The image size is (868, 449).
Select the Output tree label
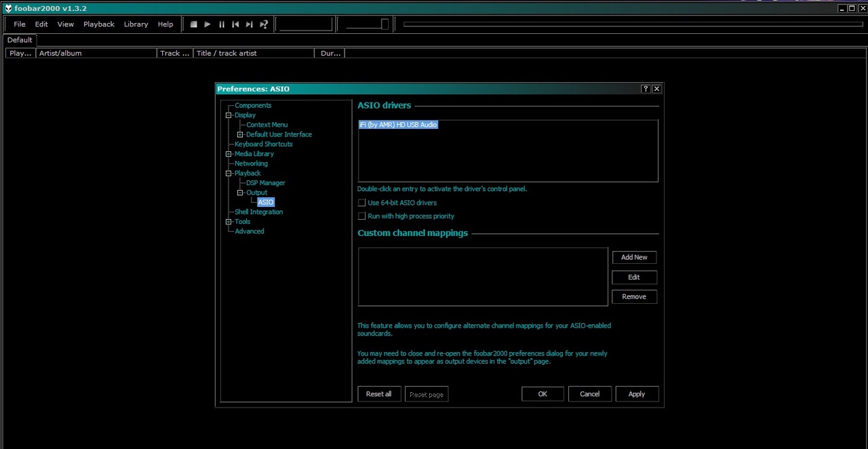coord(256,193)
